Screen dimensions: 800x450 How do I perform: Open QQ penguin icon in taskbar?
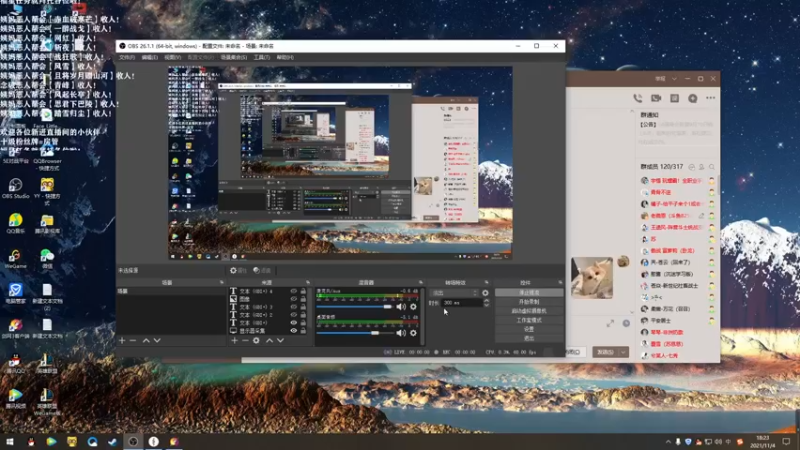pos(31,441)
